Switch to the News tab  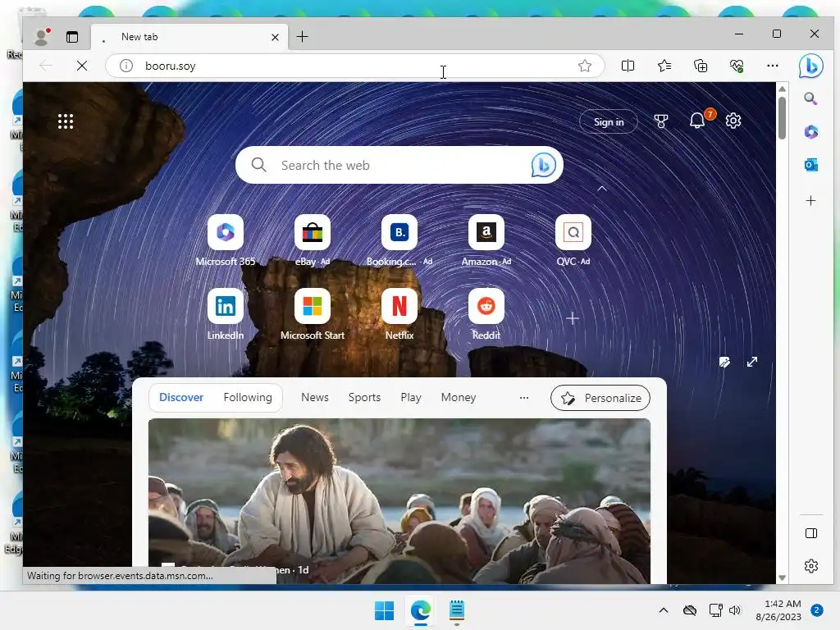pos(314,398)
